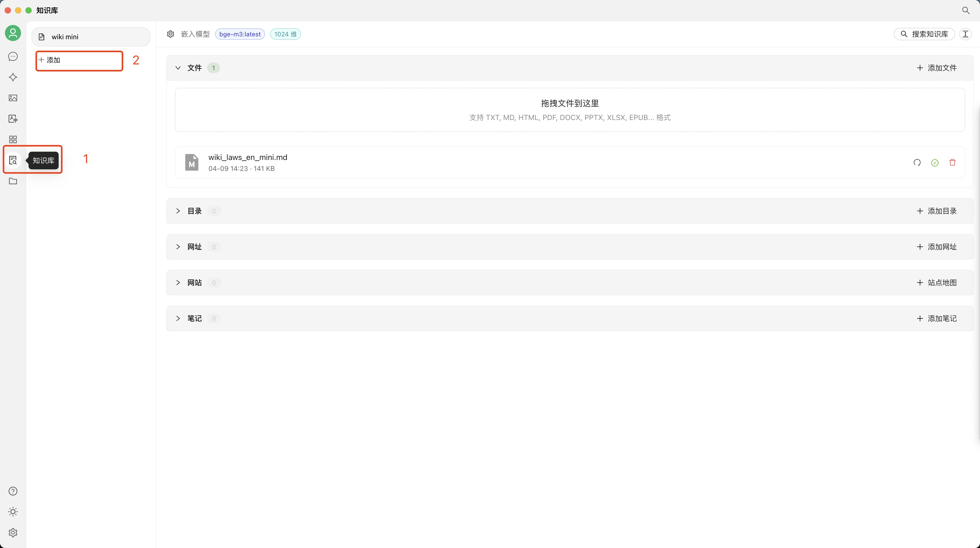Select the knowledge base sidebar icon
Image resolution: width=980 pixels, height=548 pixels.
pos(13,160)
